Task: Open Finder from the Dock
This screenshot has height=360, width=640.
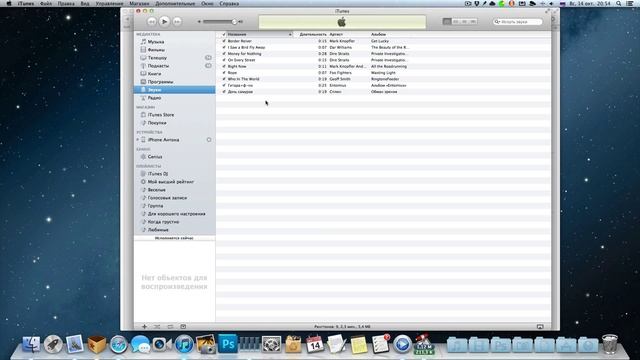Action: pyautogui.click(x=31, y=344)
